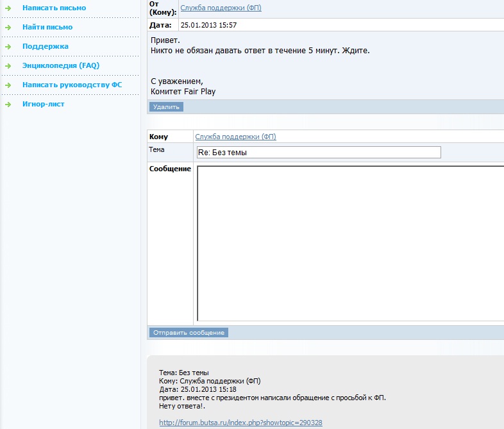Open sender link Служба поддержки (ФП) in От row
The height and width of the screenshot is (429, 504).
tap(221, 8)
